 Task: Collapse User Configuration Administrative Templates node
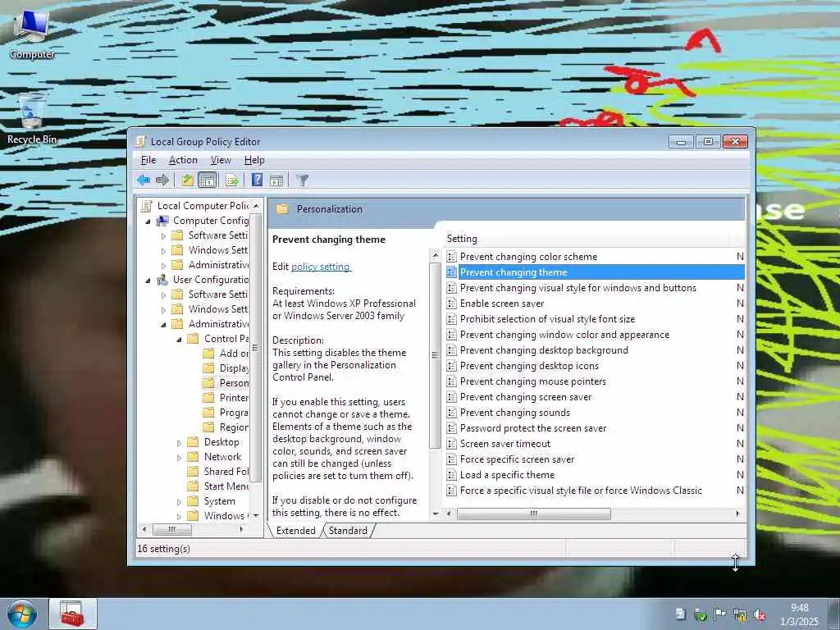pos(163,325)
